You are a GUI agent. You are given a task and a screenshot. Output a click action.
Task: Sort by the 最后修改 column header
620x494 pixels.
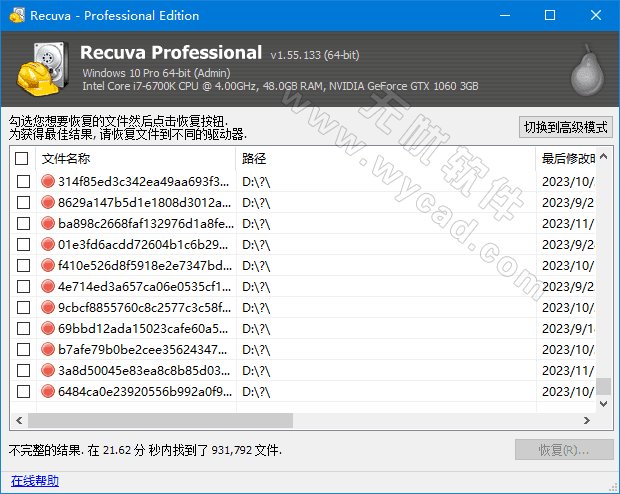[x=566, y=159]
